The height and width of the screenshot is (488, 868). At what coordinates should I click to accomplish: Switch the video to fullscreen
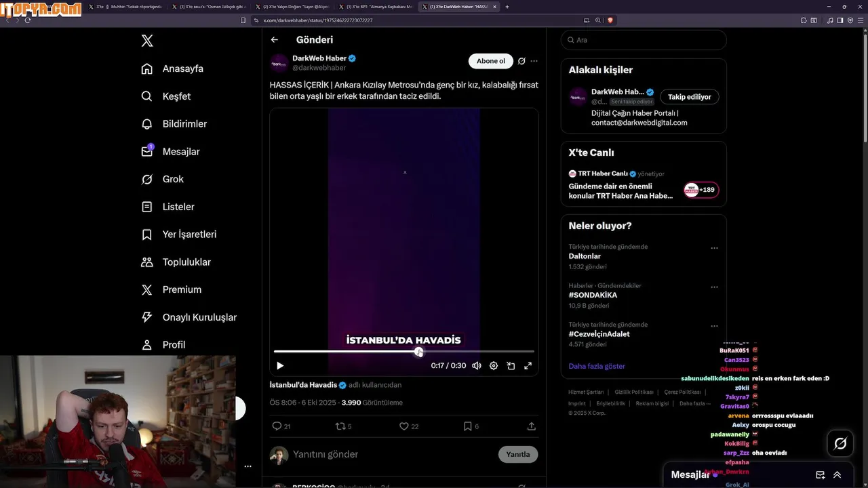[x=528, y=365]
